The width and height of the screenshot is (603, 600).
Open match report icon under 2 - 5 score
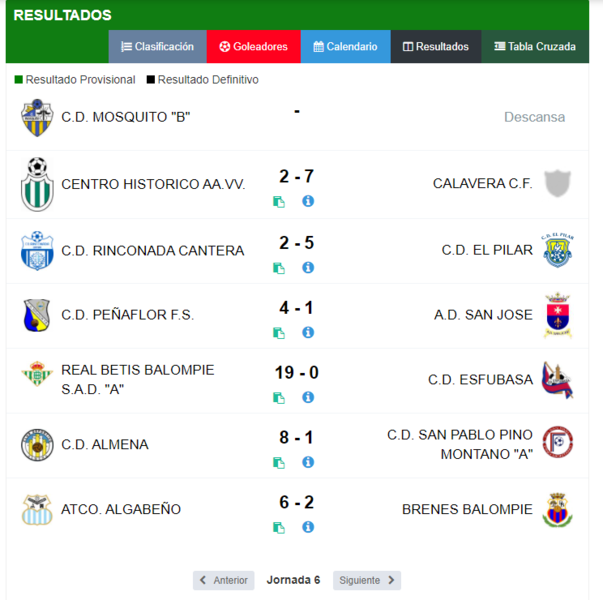[x=279, y=268]
